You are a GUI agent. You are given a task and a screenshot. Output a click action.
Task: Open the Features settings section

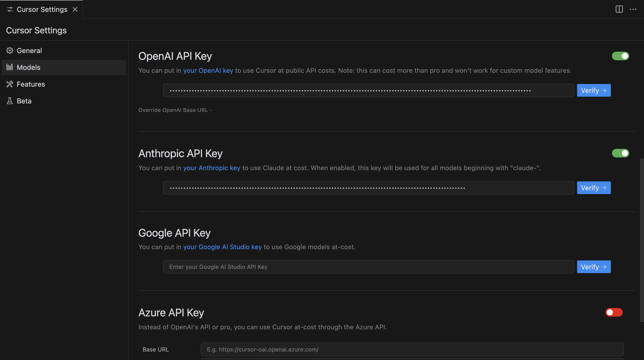tap(31, 84)
